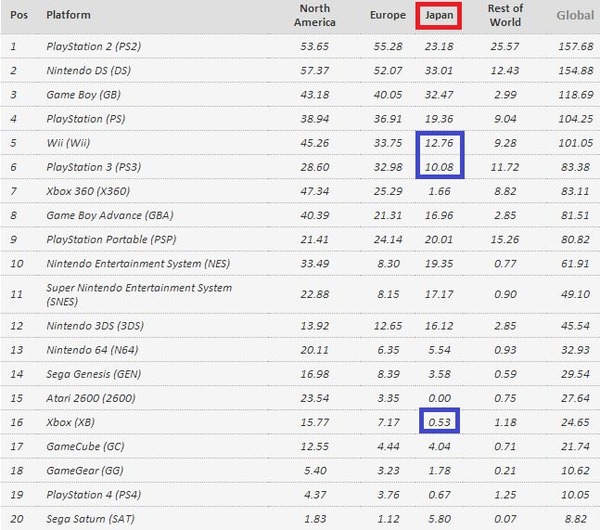Image resolution: width=600 pixels, height=530 pixels.
Task: Click Xbox (XB) Japan value 0.53
Action: [439, 422]
